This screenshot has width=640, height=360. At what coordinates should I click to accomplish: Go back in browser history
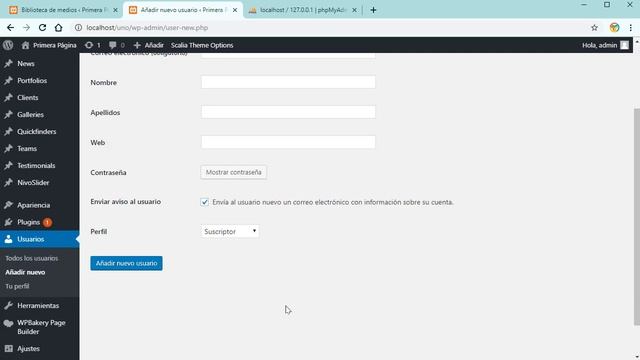[x=10, y=28]
